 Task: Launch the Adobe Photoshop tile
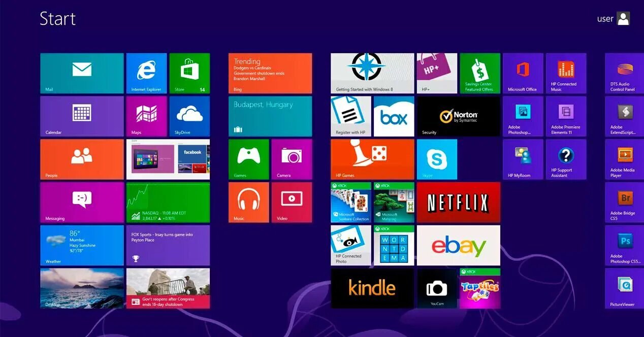(523, 116)
